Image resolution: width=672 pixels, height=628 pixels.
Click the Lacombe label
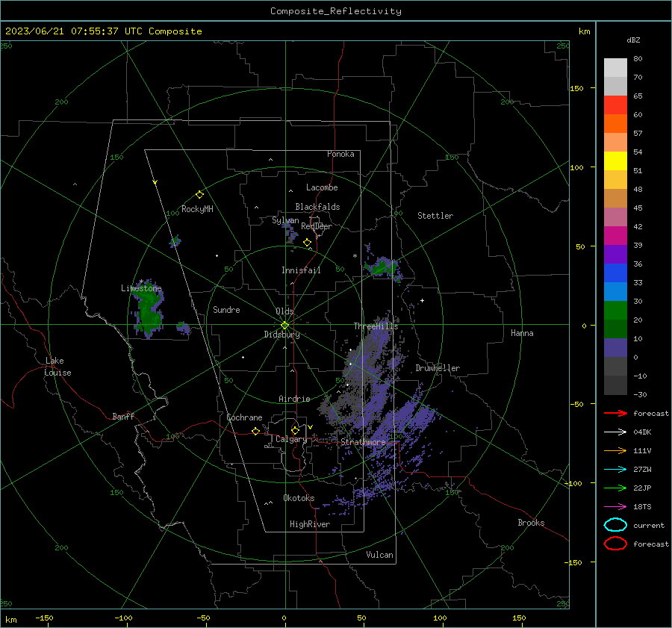point(322,187)
